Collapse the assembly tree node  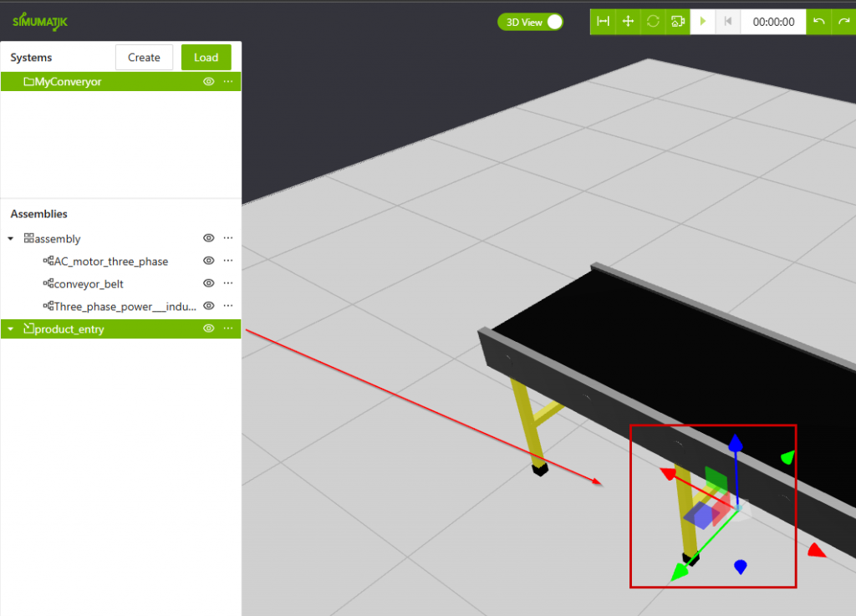coord(10,238)
